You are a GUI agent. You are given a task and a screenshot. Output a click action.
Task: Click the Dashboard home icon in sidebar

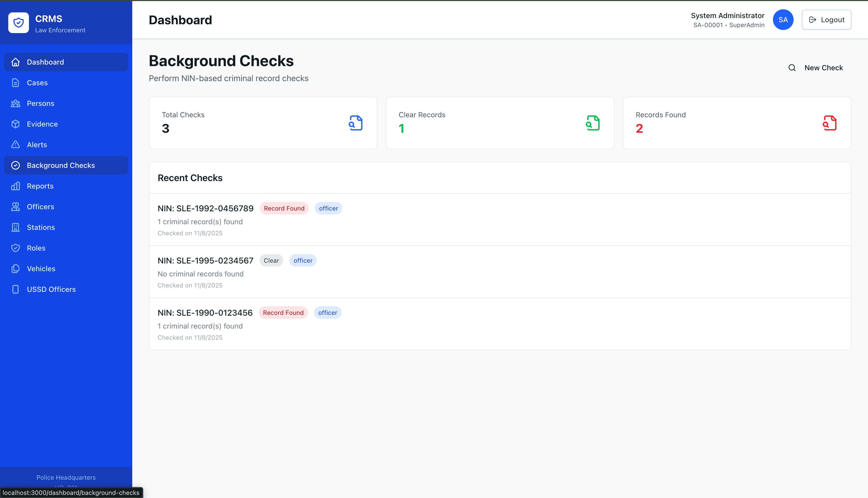tap(16, 62)
